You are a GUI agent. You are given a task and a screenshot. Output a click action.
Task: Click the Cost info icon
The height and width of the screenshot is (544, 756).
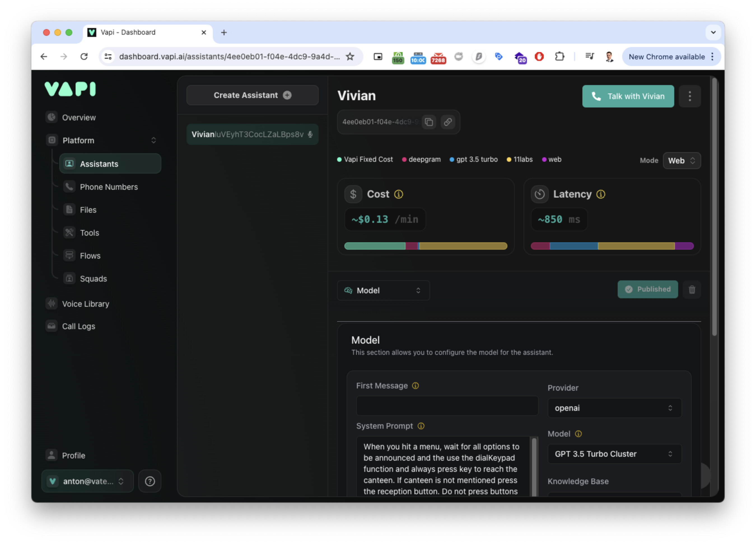click(398, 194)
